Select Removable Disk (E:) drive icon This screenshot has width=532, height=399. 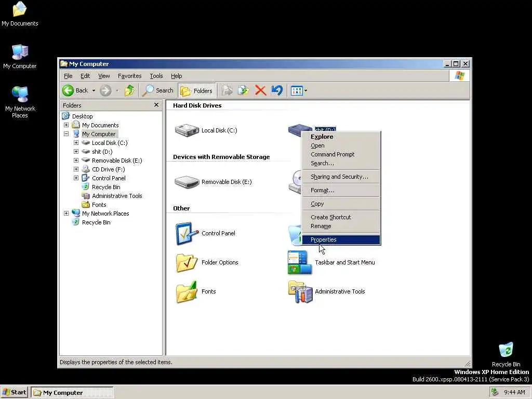(x=187, y=182)
